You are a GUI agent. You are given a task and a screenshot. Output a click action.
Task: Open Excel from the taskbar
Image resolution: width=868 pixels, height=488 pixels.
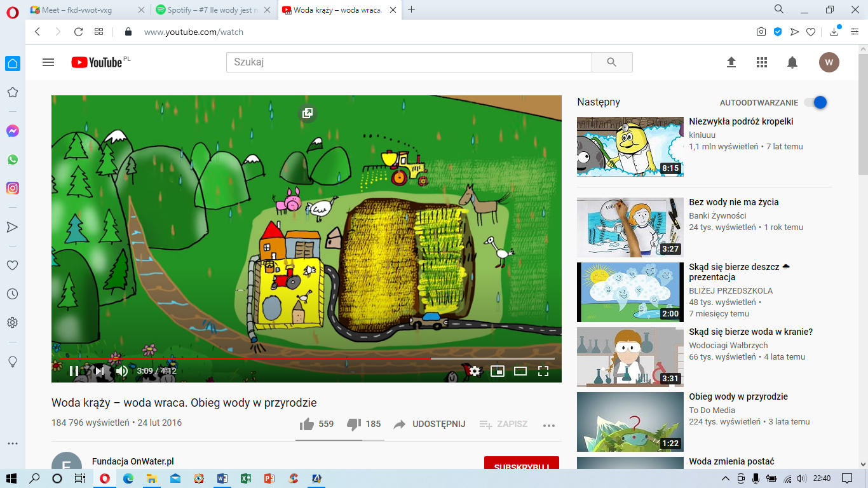[246, 478]
